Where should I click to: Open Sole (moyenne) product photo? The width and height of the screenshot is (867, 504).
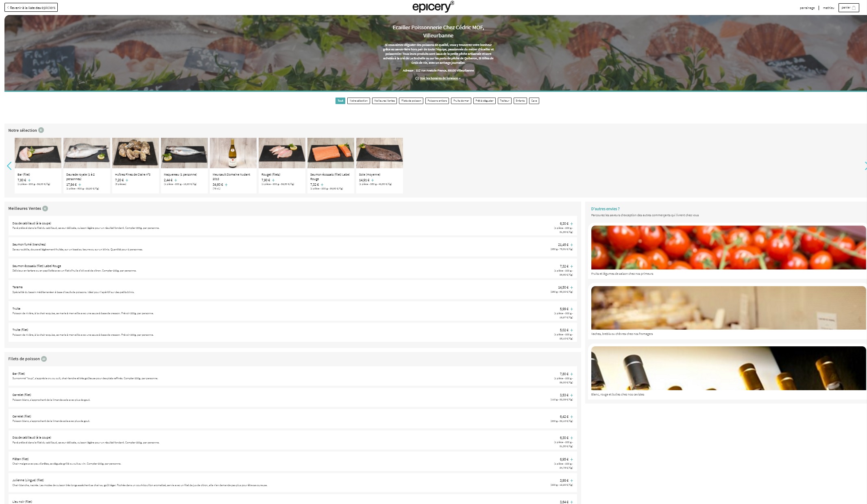tap(379, 153)
